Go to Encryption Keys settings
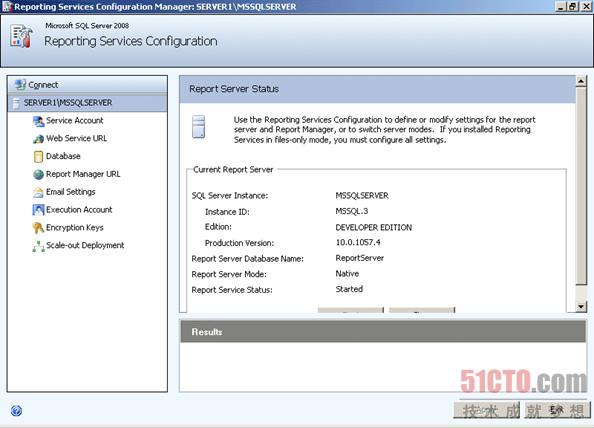594x428 pixels. [75, 228]
